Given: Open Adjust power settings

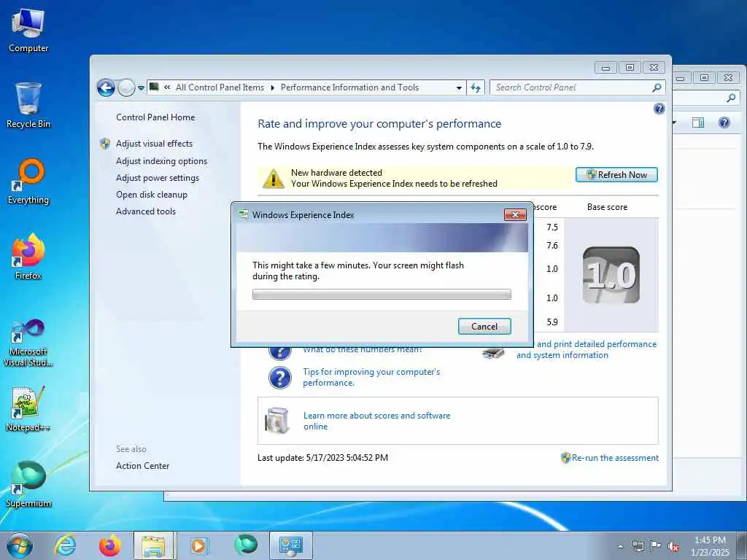Looking at the screenshot, I should (x=158, y=178).
